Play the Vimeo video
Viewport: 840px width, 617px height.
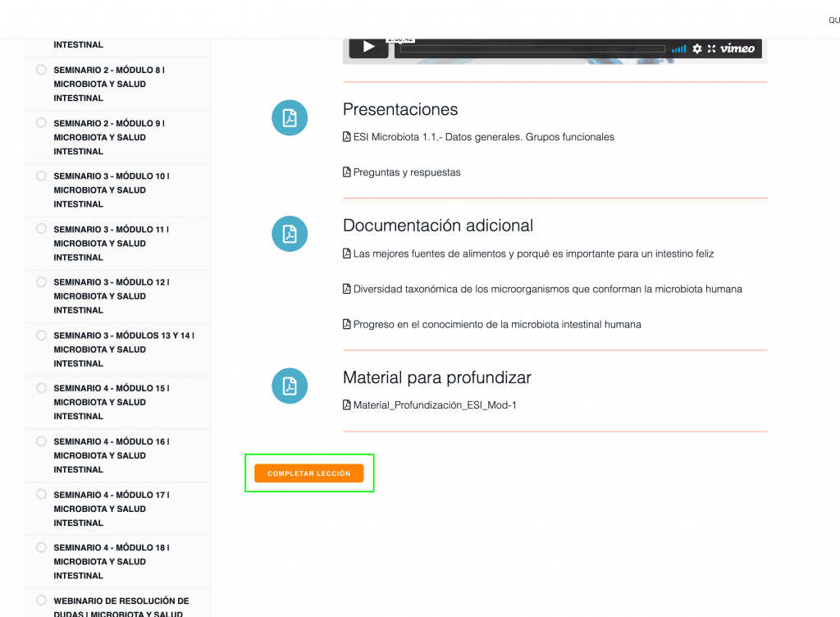tap(368, 48)
